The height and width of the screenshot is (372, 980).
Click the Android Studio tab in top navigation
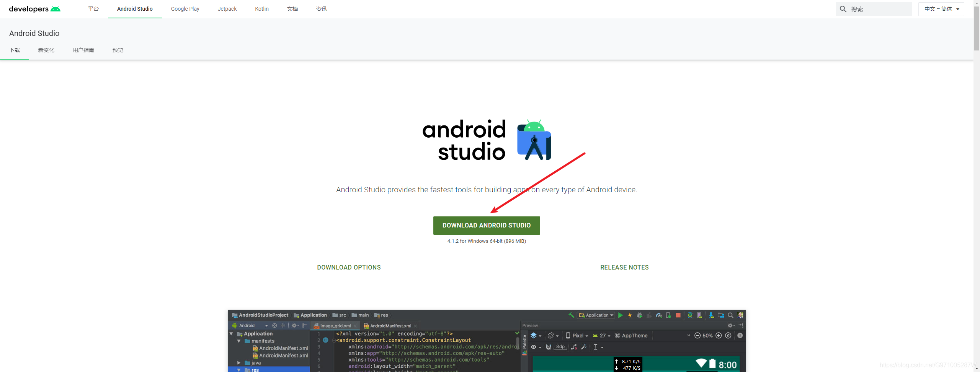tap(135, 9)
